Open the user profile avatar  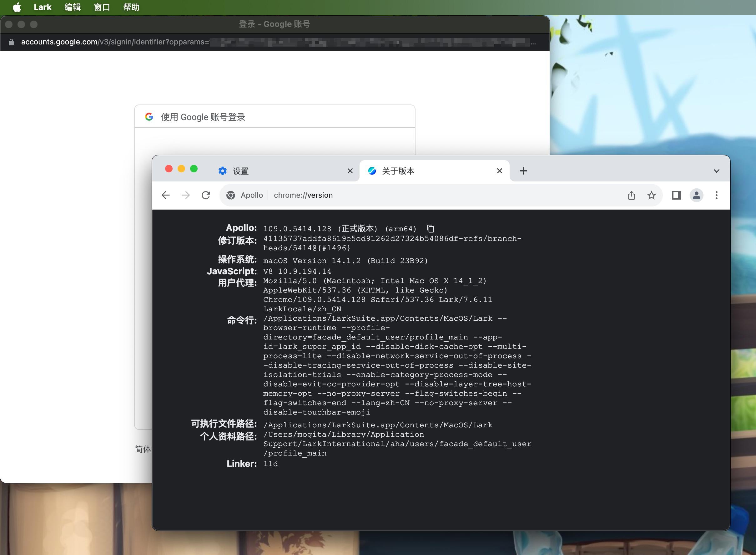point(697,195)
